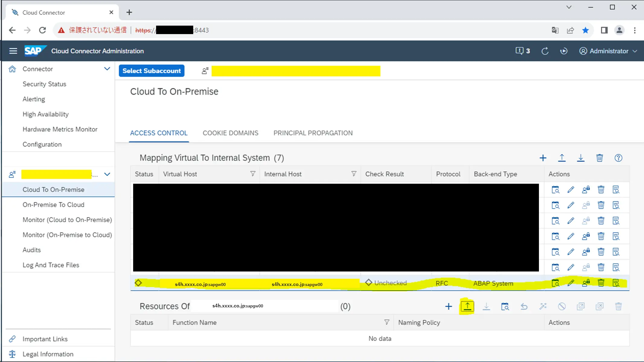
Task: Open Alerting in the sidebar
Action: [34, 99]
